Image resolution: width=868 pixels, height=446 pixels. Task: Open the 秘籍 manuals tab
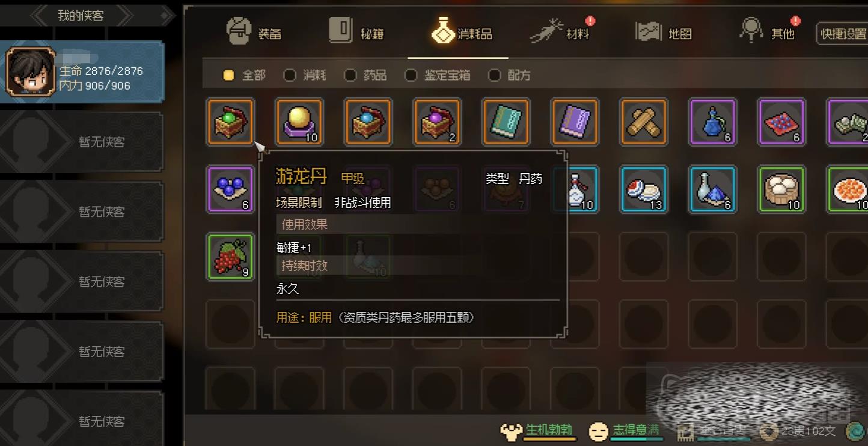(356, 31)
